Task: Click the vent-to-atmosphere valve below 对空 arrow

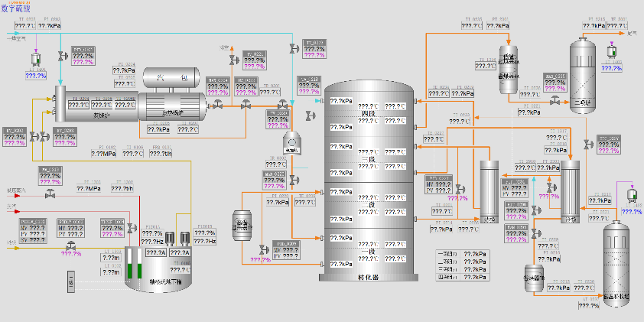Action: click(x=234, y=60)
